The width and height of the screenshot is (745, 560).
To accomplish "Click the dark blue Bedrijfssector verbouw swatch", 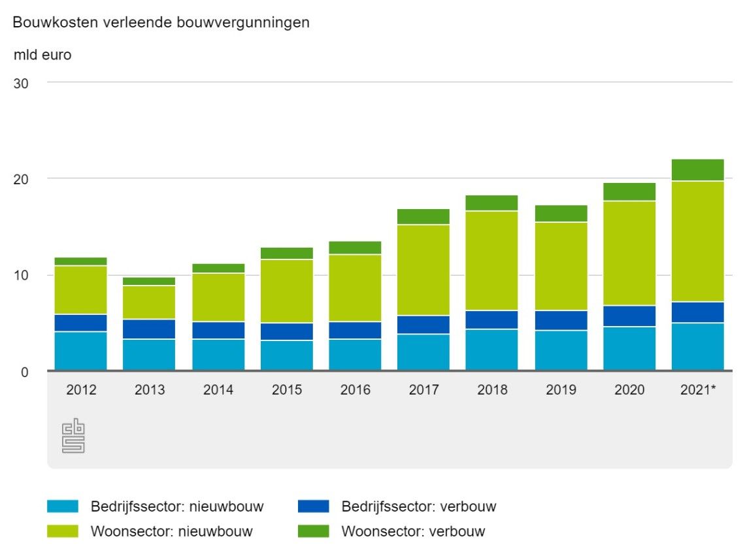I will click(x=313, y=506).
